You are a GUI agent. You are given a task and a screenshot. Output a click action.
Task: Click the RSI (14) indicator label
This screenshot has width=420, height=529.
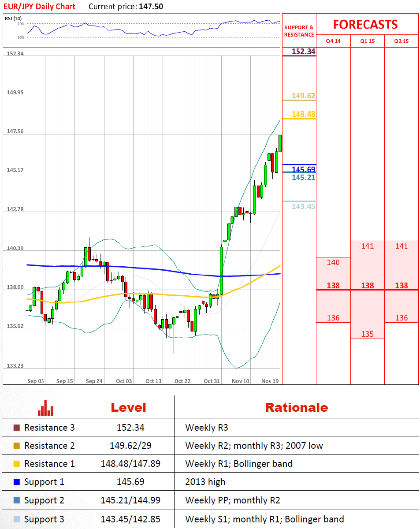point(14,18)
